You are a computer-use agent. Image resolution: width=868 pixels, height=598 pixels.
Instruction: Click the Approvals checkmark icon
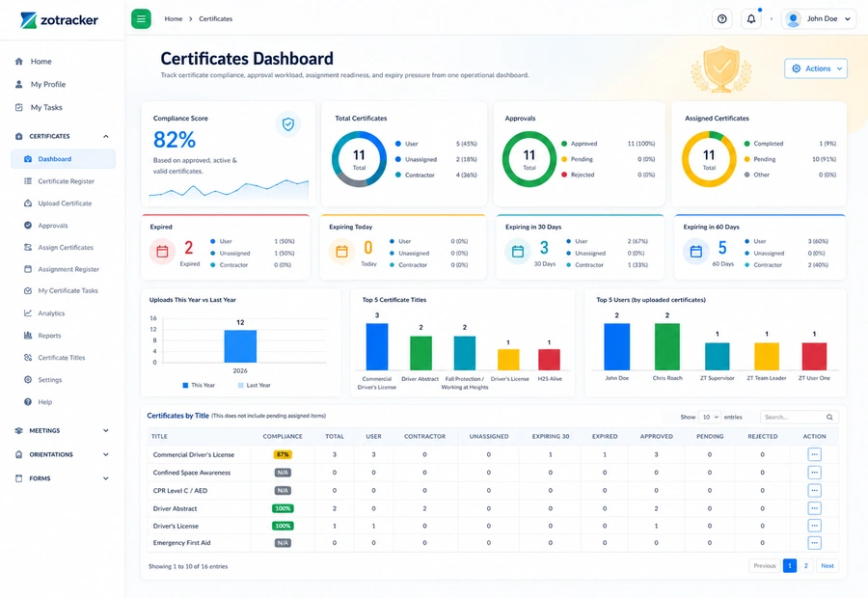(28, 226)
